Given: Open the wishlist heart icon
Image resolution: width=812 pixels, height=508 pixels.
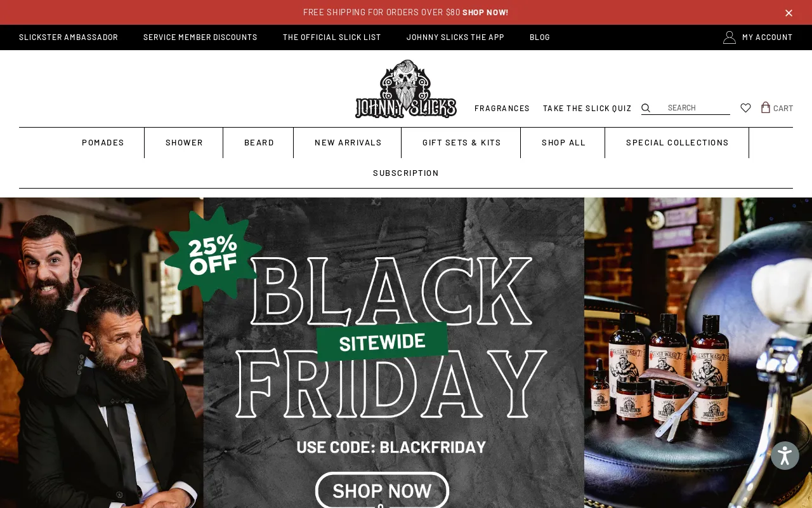Looking at the screenshot, I should pyautogui.click(x=745, y=108).
